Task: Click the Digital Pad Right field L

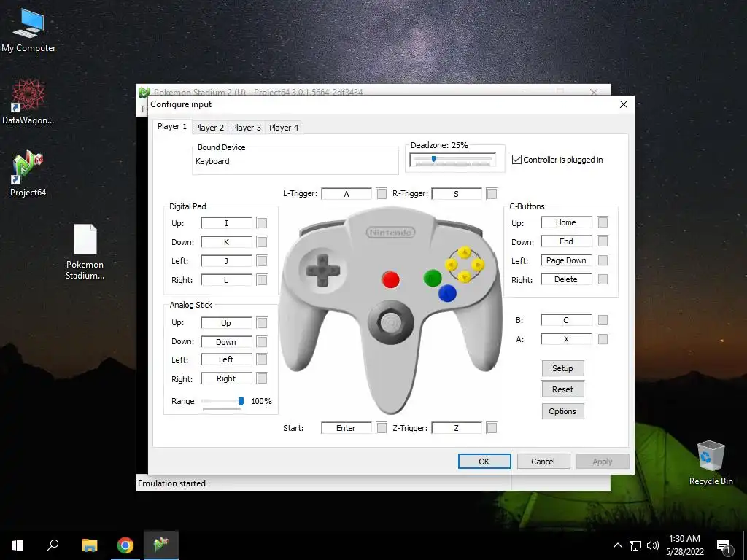Action: (x=226, y=280)
